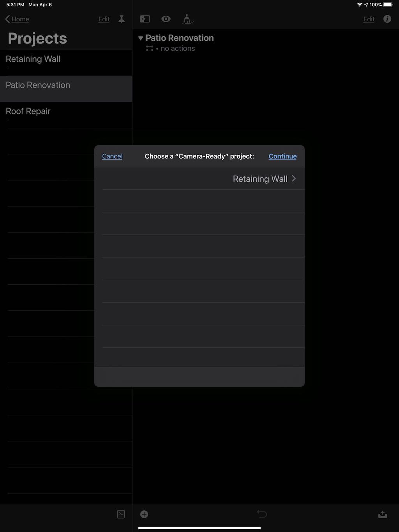Click the save to inbox icon
The image size is (399, 532).
pyautogui.click(x=383, y=514)
